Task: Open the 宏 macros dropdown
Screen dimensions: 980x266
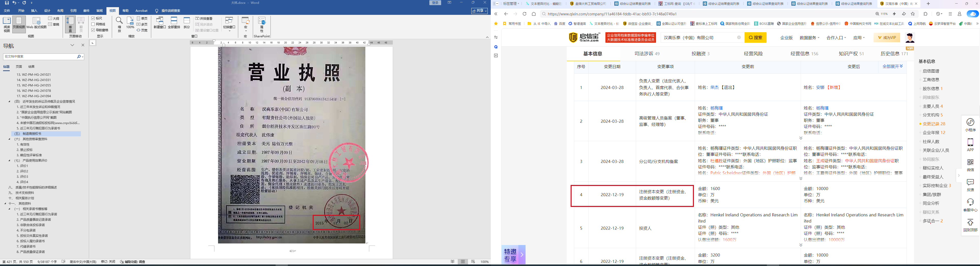Action: click(246, 24)
